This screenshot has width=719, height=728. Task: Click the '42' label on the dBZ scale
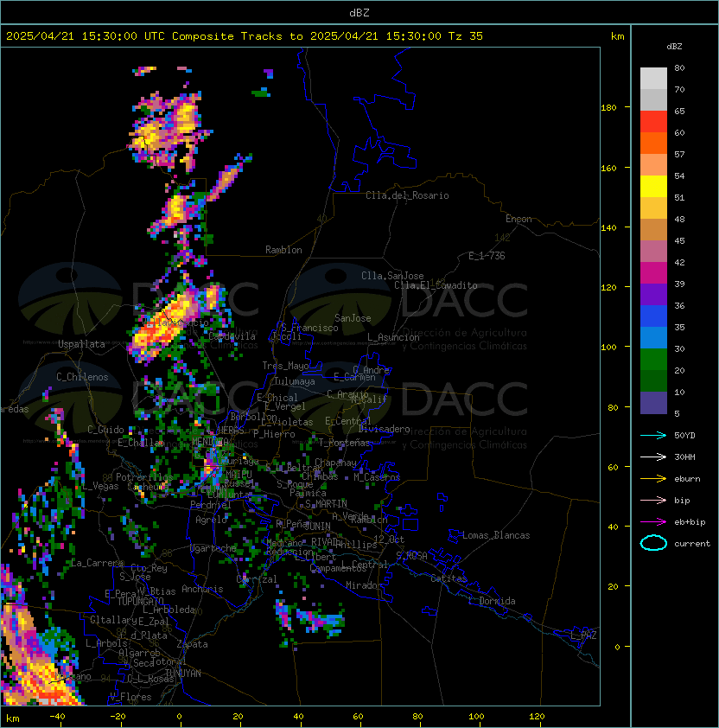tap(679, 262)
